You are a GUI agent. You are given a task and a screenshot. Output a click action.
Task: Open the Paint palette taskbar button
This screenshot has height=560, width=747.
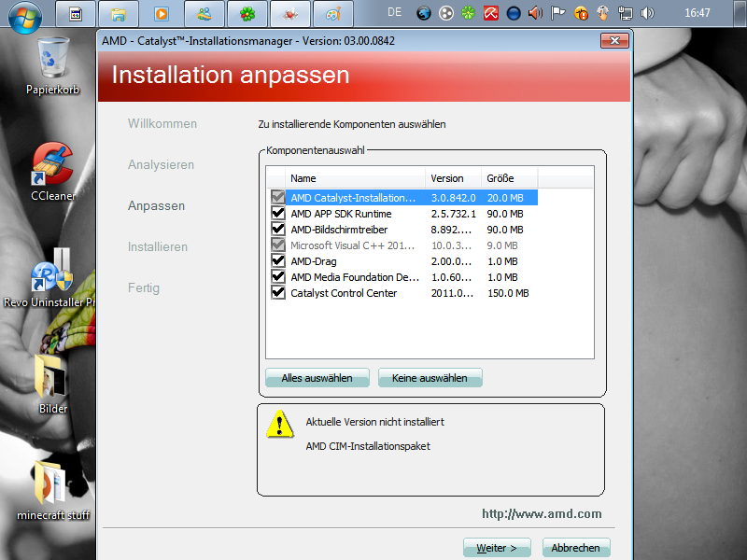point(333,14)
